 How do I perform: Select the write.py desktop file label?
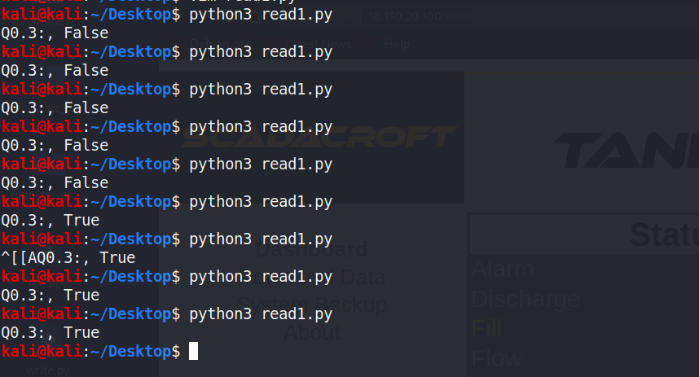coord(48,371)
